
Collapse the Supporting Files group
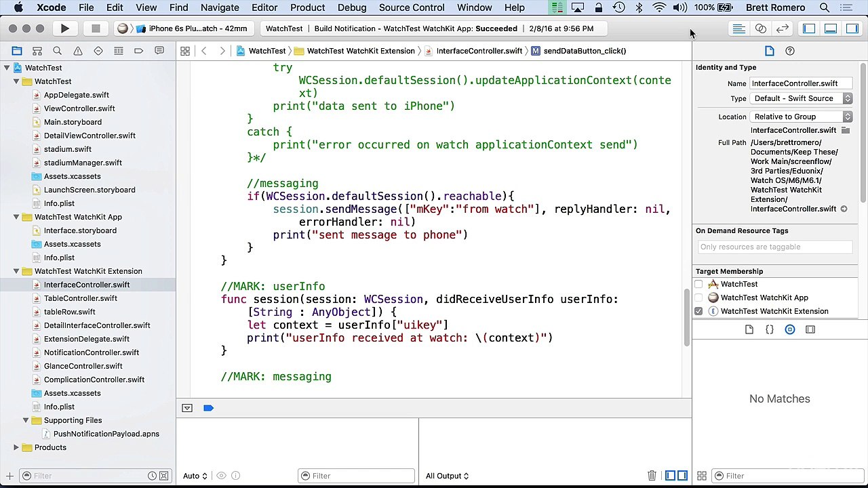pos(26,420)
